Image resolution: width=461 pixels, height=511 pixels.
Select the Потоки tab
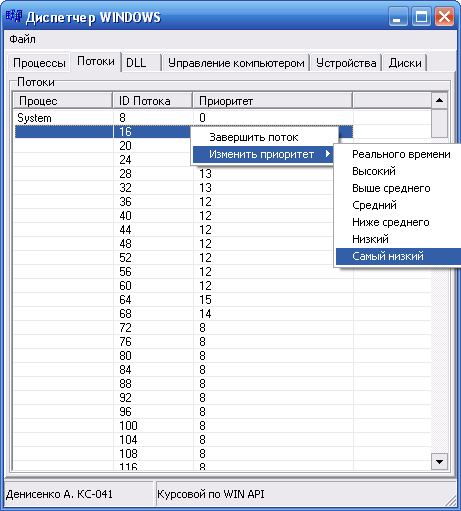[96, 61]
